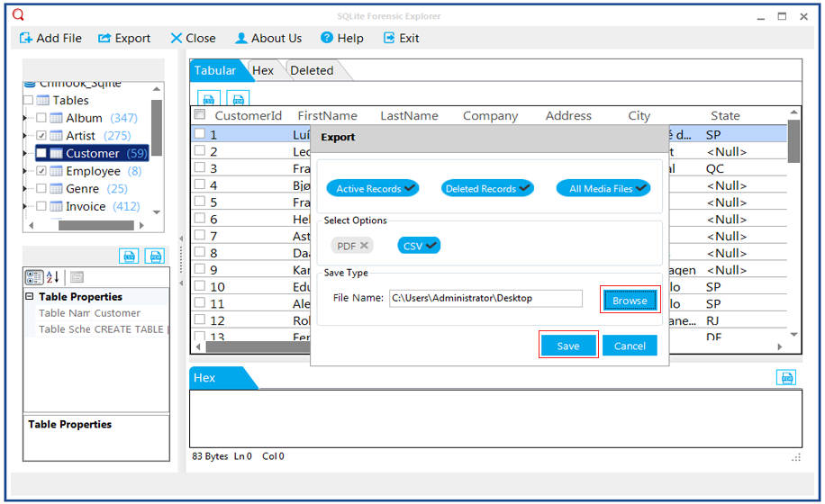This screenshot has width=825, height=504.
Task: Open Help from the toolbar
Action: click(x=342, y=39)
